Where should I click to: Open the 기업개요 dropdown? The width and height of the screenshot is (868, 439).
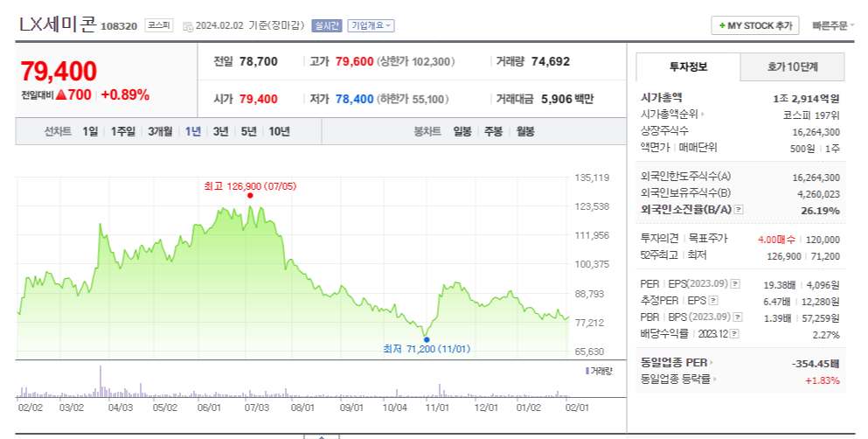coord(371,25)
